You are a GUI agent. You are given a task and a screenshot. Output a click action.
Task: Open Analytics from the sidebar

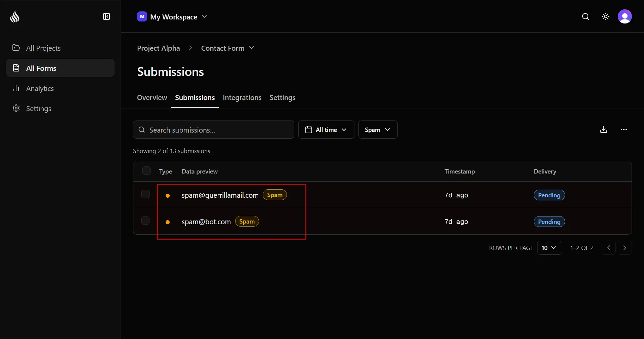[40, 88]
